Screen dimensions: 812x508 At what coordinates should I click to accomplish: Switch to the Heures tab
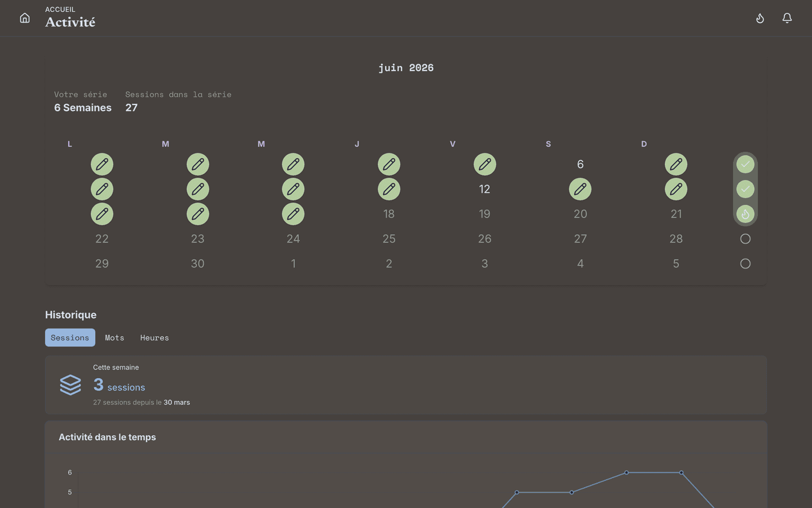pos(155,338)
